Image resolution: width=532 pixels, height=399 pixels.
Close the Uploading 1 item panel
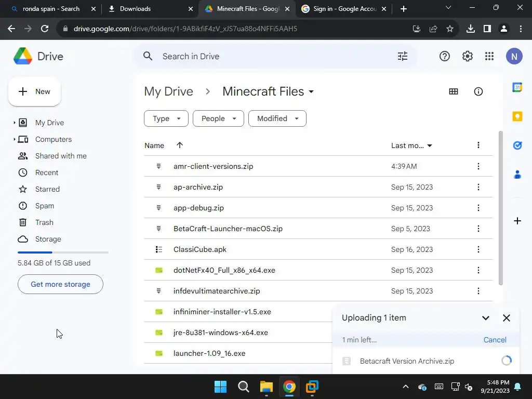click(x=506, y=318)
